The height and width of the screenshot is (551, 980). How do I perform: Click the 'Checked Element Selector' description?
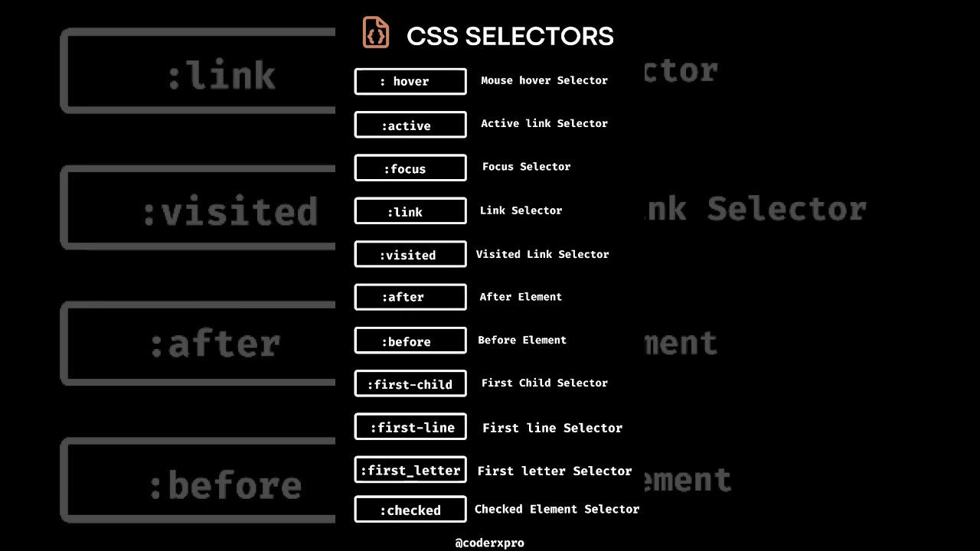coord(557,509)
